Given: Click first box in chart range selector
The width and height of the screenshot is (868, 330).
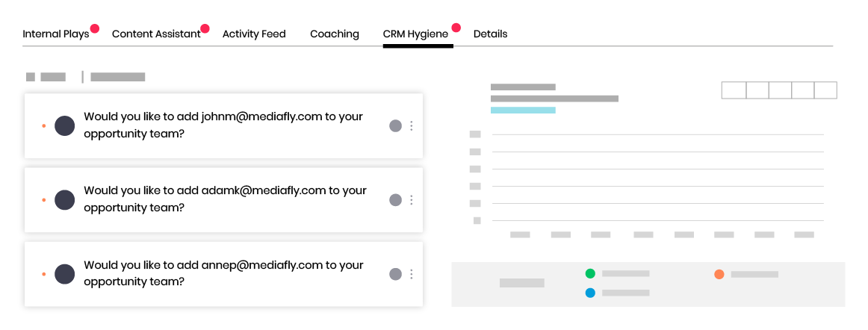Looking at the screenshot, I should pos(734,90).
